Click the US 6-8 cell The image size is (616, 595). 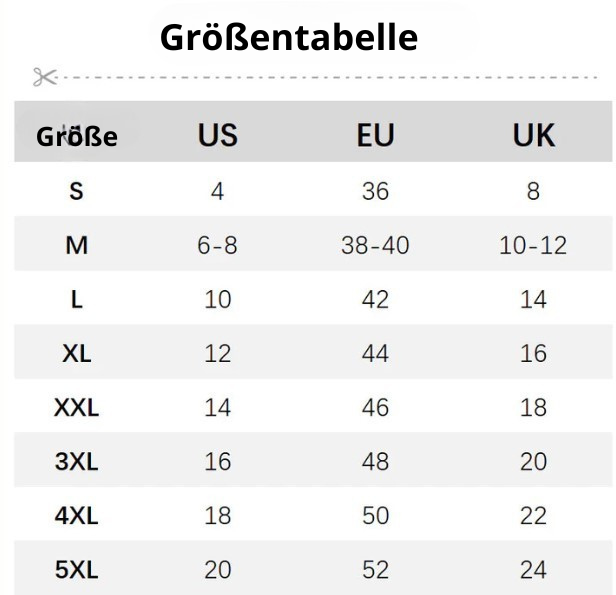[218, 244]
